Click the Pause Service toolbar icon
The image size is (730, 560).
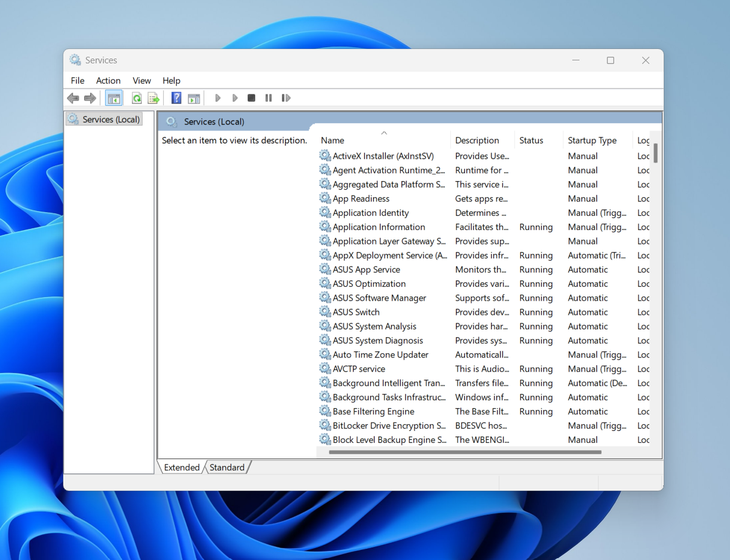tap(269, 98)
